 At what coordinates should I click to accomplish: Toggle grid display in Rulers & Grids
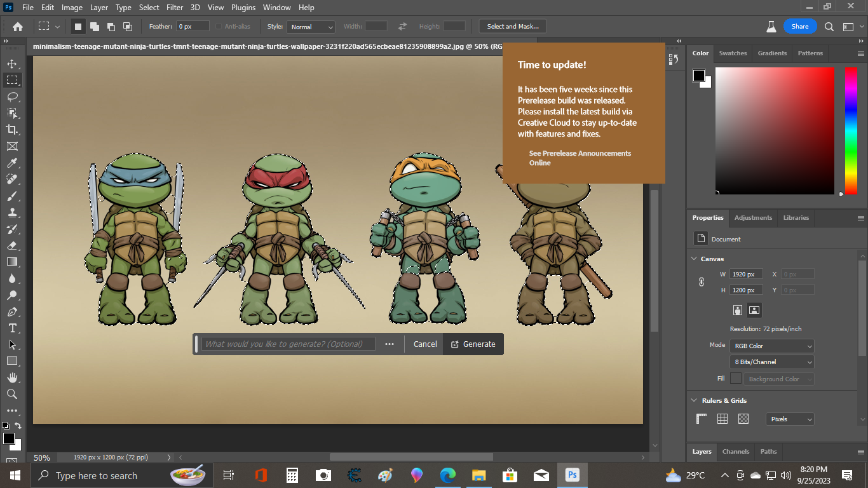point(722,419)
